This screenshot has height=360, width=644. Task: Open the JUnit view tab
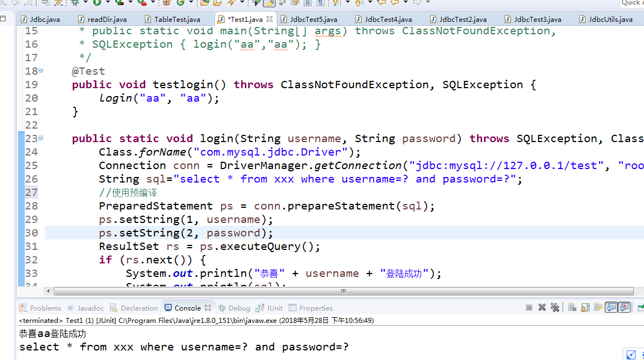coord(269,308)
